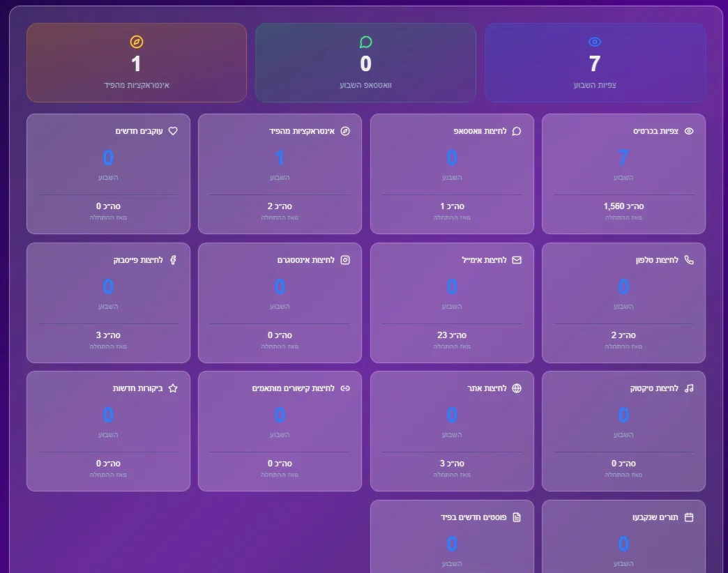Click the heart icon beside עוקבים חדשים
Screen dimensions: 728x573
[173, 131]
